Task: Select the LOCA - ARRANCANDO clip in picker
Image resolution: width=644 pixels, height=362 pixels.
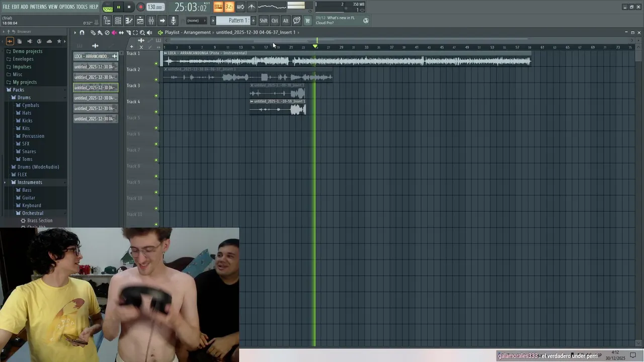Action: [95, 56]
